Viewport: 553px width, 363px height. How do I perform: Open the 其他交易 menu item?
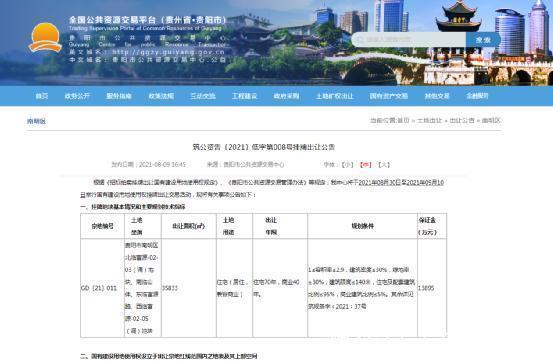(x=437, y=96)
